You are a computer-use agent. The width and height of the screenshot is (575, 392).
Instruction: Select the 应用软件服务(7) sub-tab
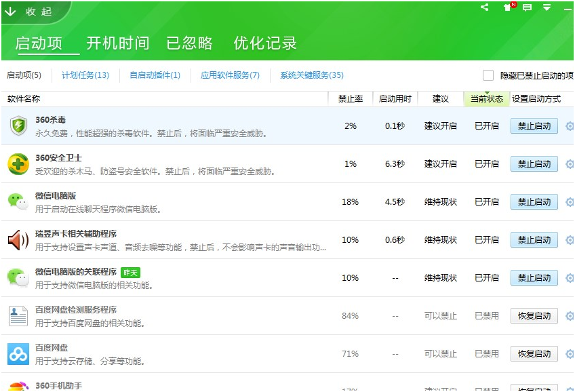point(230,75)
